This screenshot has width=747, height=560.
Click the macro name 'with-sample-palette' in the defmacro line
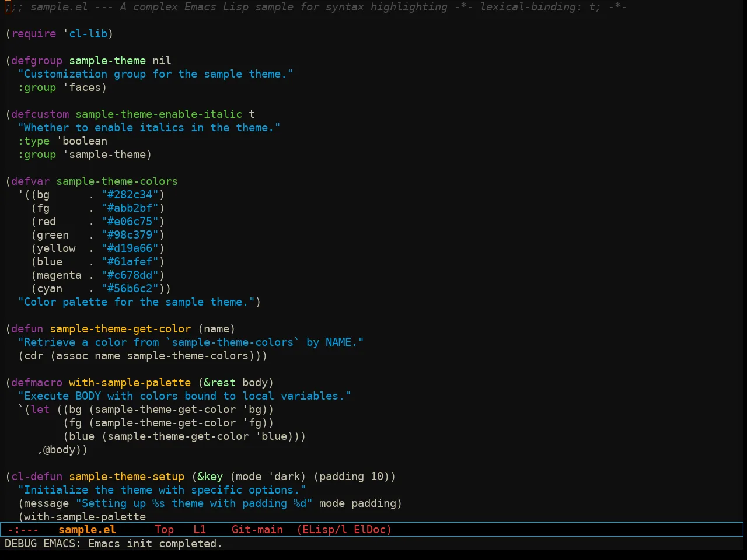tap(130, 383)
